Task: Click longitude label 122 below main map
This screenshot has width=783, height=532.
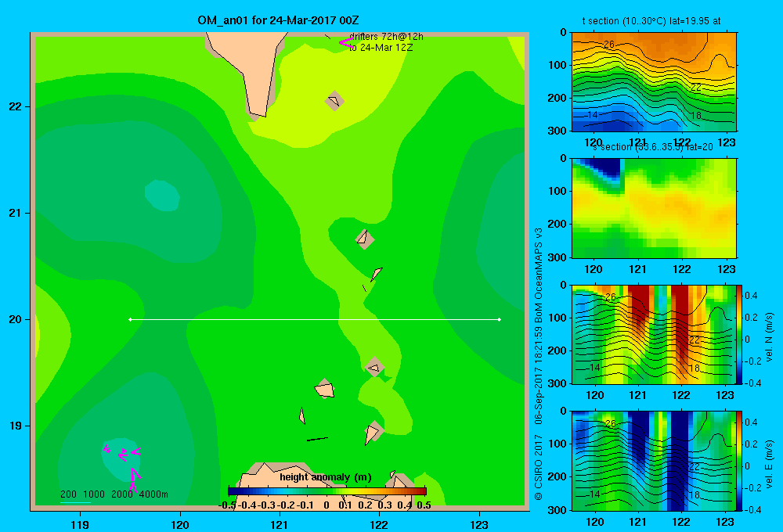Action: 380,524
